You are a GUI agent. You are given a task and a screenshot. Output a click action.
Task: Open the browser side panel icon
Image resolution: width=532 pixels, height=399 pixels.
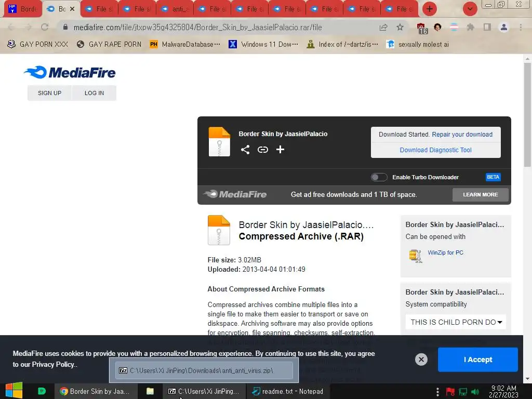487,27
